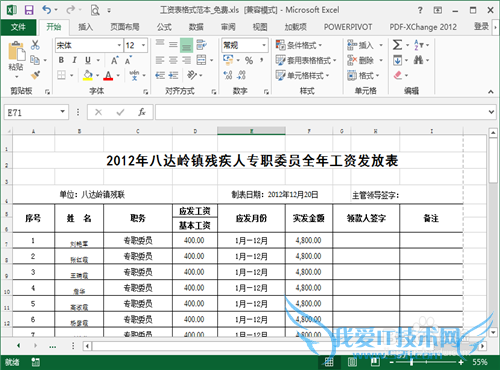Screen dimensions: 500x370
Task: Click the 登录 sign-in link
Action: click(481, 26)
